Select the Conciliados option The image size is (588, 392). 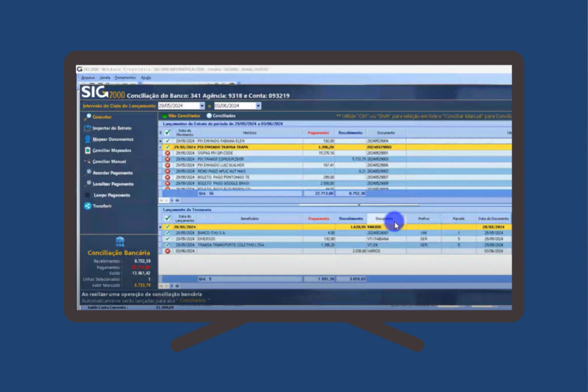(221, 116)
